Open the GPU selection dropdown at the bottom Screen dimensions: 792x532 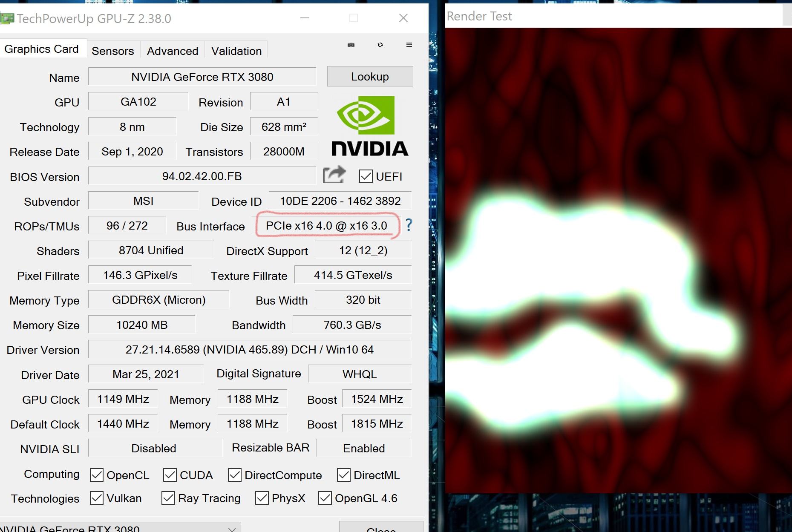(120, 527)
